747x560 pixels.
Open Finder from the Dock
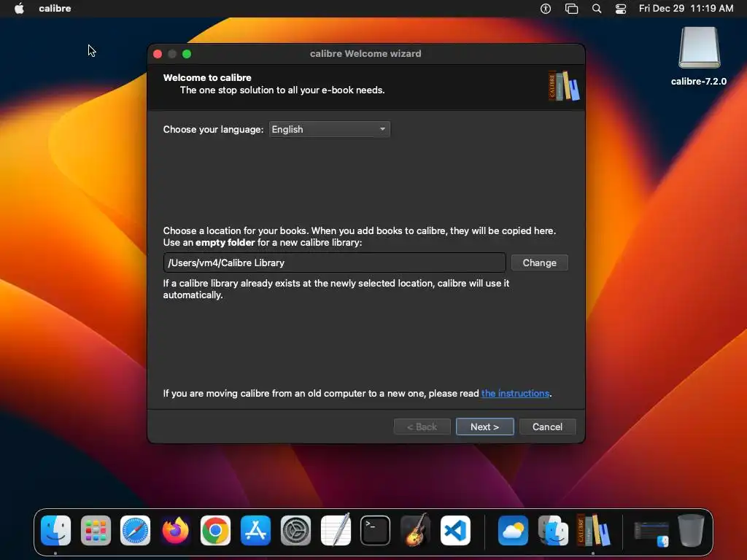click(55, 531)
